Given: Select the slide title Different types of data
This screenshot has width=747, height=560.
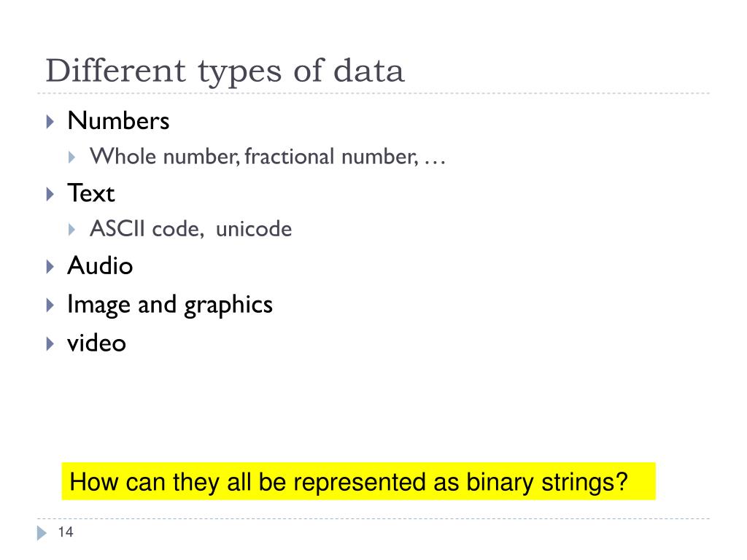Looking at the screenshot, I should pyautogui.click(x=225, y=71).
